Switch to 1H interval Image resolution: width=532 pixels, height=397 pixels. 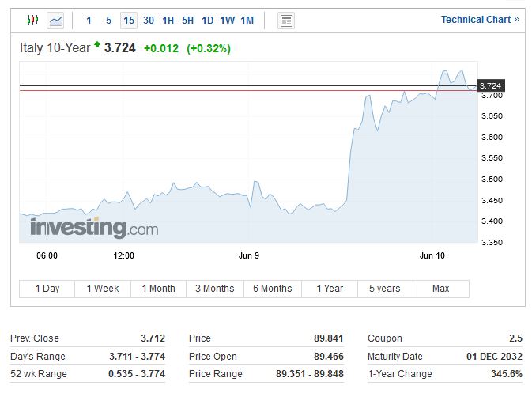(x=168, y=21)
